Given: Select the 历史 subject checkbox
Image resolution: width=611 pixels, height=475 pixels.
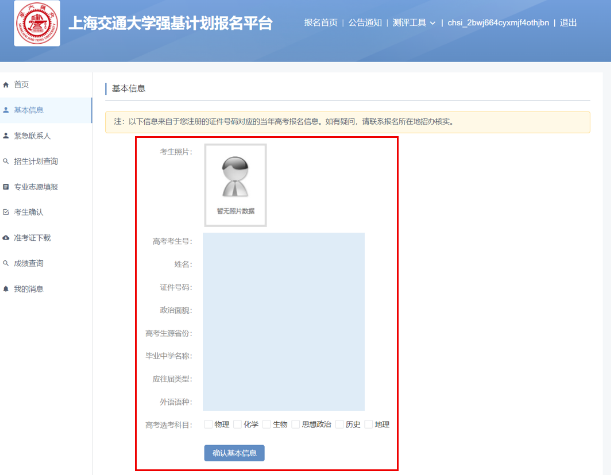Looking at the screenshot, I should [339, 424].
